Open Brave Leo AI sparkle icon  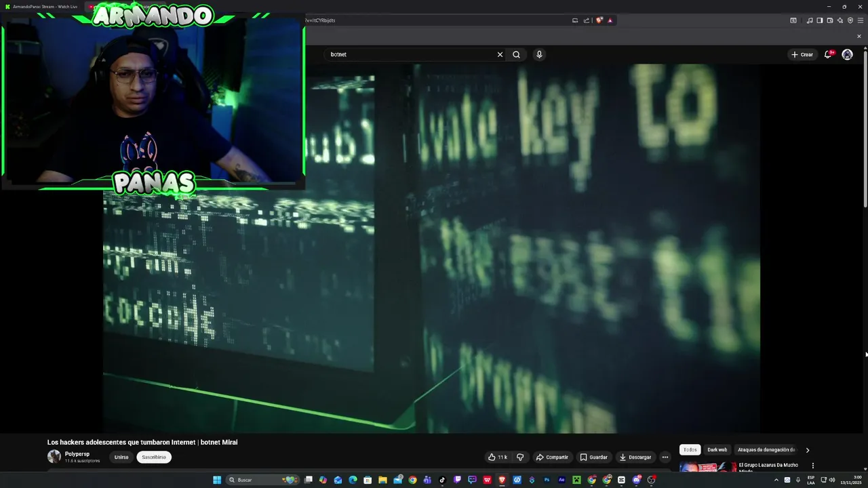[840, 20]
